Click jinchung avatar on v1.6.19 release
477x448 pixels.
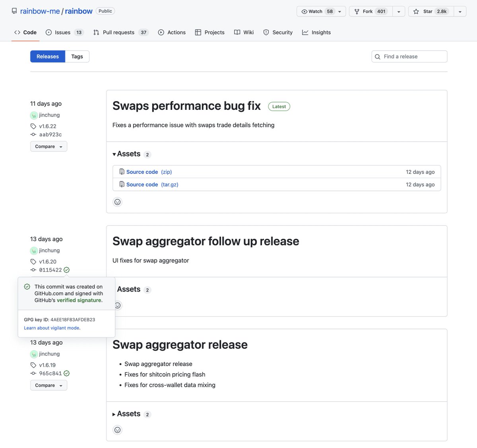click(34, 354)
